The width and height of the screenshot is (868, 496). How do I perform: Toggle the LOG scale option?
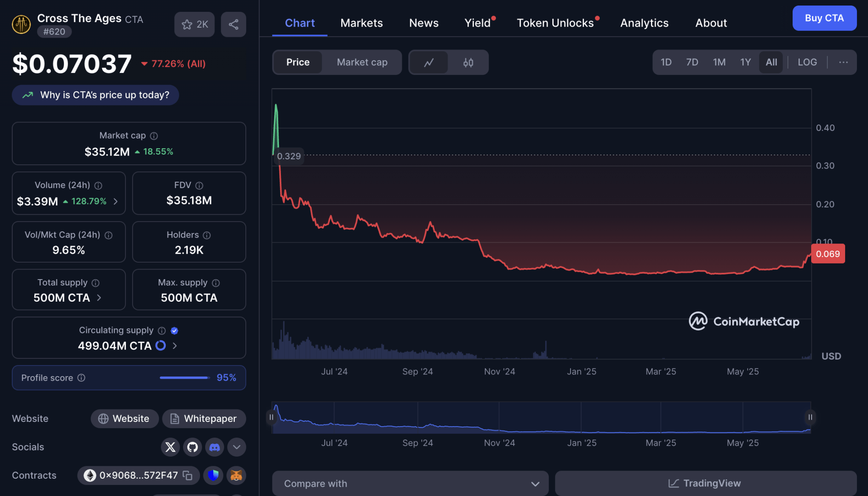(807, 62)
